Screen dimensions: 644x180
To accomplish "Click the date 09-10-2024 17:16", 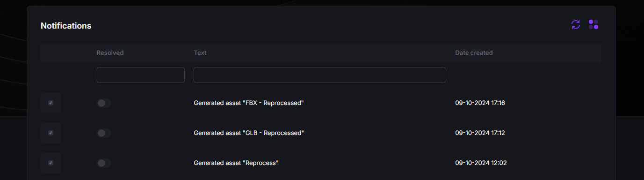I will (480, 103).
